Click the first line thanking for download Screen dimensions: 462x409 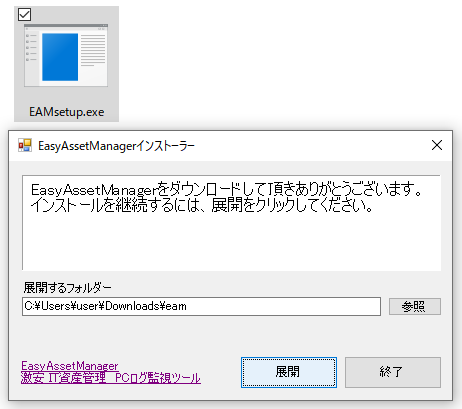click(x=226, y=190)
